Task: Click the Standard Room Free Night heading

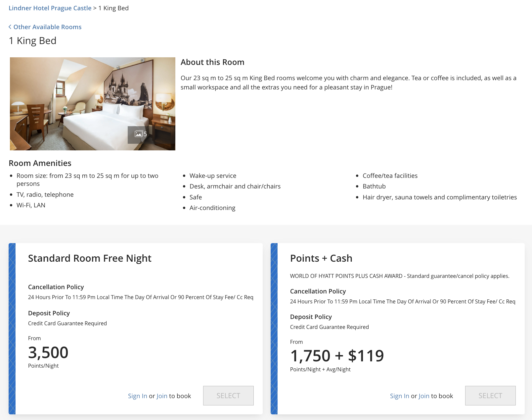Action: [x=90, y=258]
